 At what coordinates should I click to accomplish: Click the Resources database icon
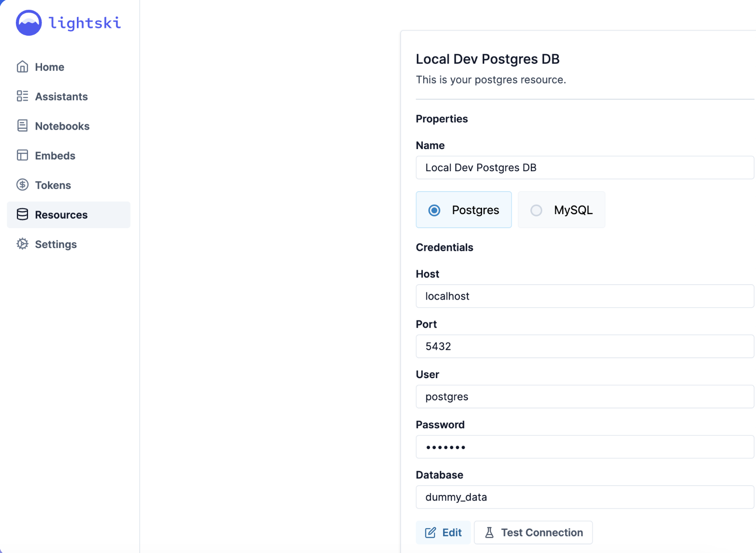(22, 214)
